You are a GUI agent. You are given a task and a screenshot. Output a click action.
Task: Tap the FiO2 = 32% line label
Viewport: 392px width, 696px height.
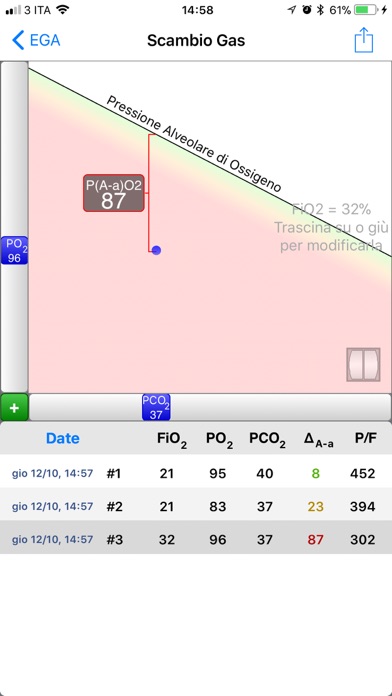coord(331,209)
